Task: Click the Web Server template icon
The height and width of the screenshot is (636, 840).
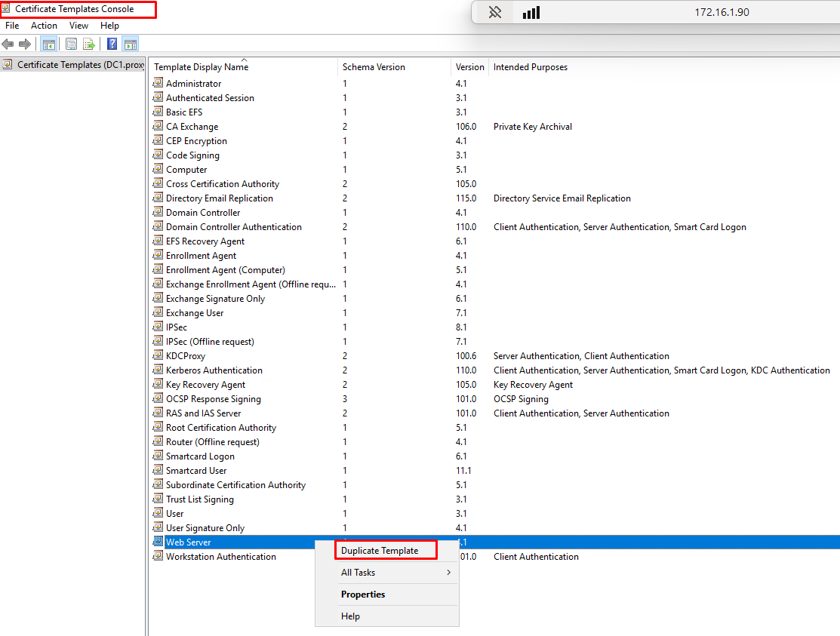Action: tap(158, 542)
